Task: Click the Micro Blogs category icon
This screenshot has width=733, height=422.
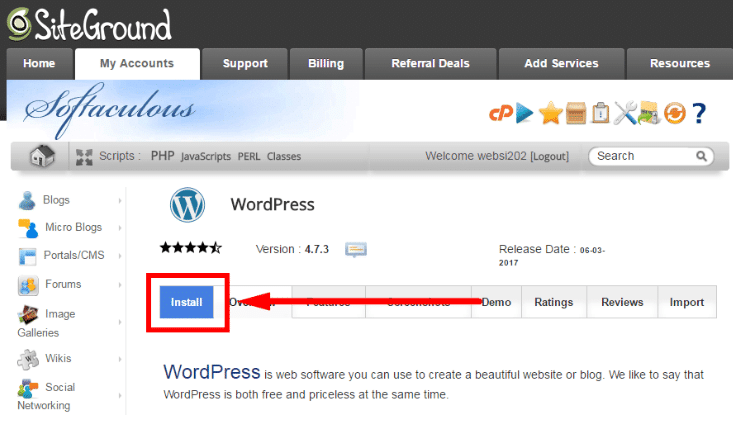Action: (x=28, y=228)
